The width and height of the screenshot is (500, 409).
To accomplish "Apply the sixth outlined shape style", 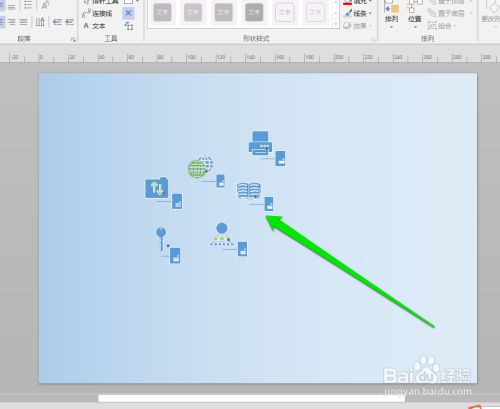I will (x=315, y=13).
